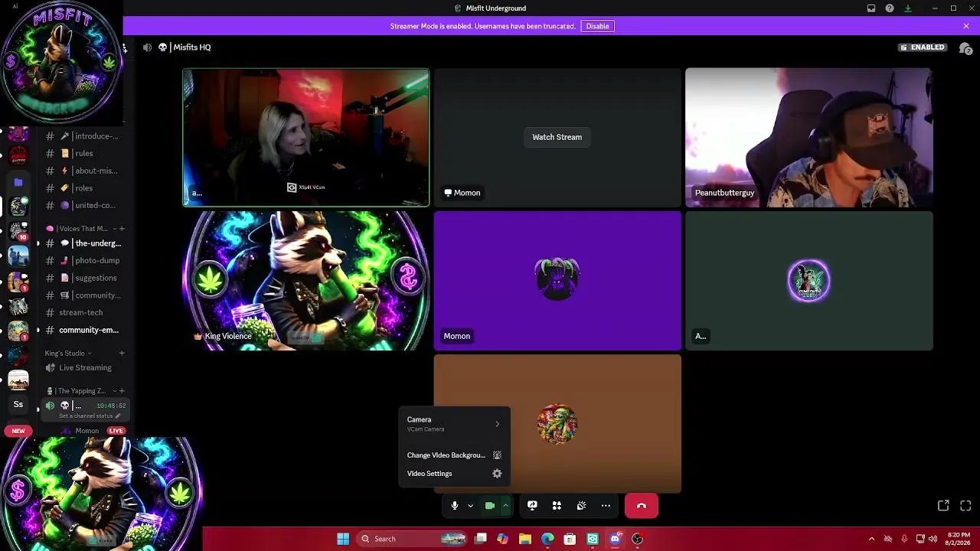This screenshot has height=551, width=980.
Task: Turn off the green camera button
Action: 490,506
